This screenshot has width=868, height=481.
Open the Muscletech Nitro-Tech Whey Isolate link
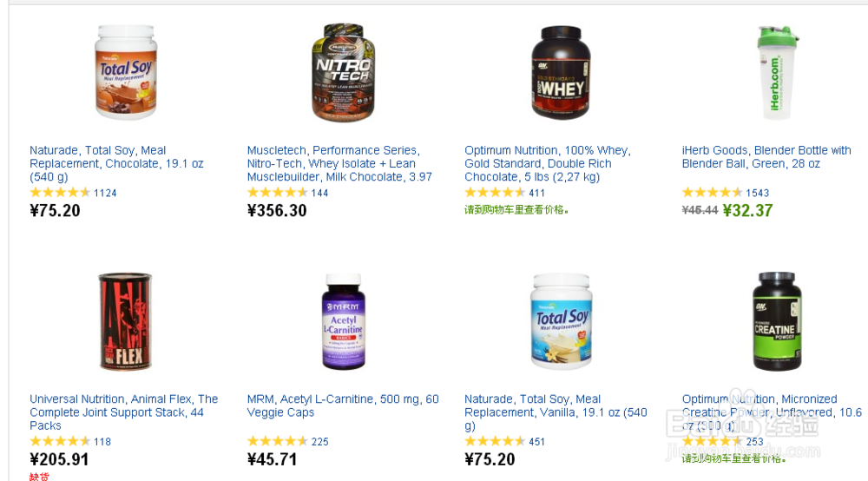pyautogui.click(x=339, y=164)
